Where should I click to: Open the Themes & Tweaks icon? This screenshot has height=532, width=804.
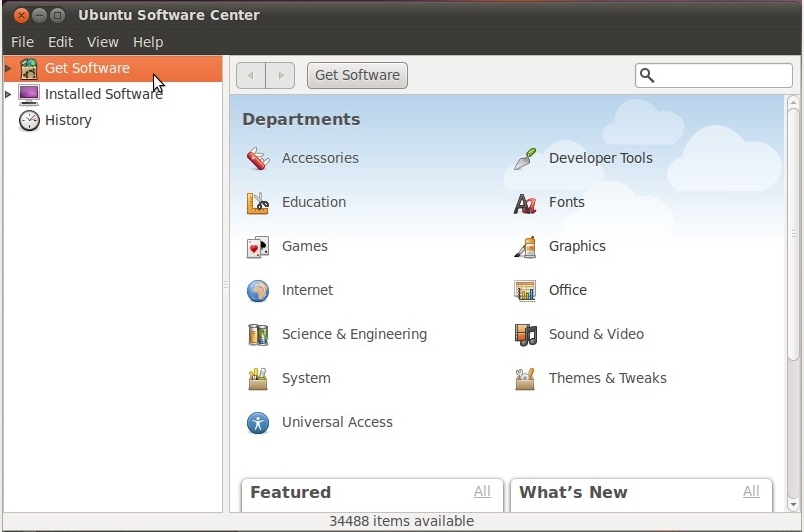(525, 379)
